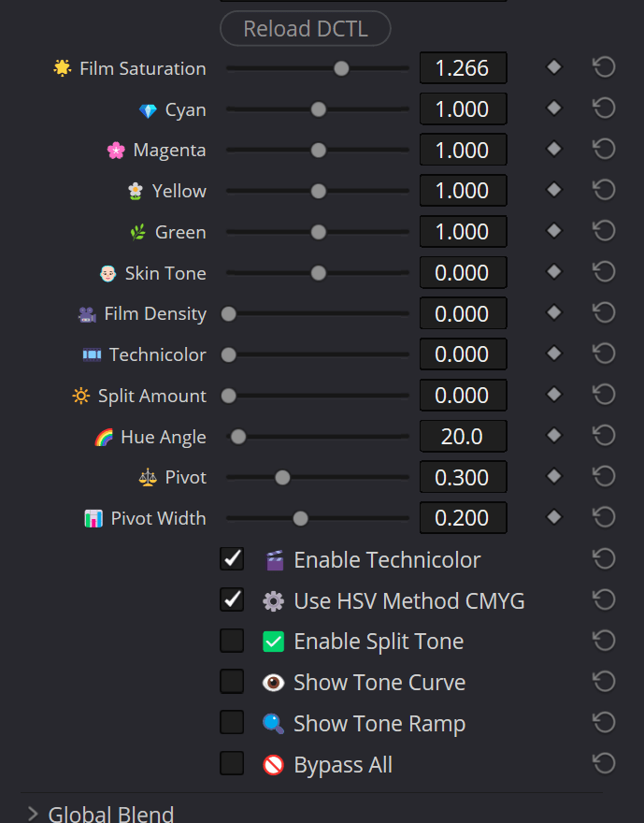This screenshot has height=823, width=644.
Task: Click the balance scales icon beside Pivot
Action: (x=147, y=476)
